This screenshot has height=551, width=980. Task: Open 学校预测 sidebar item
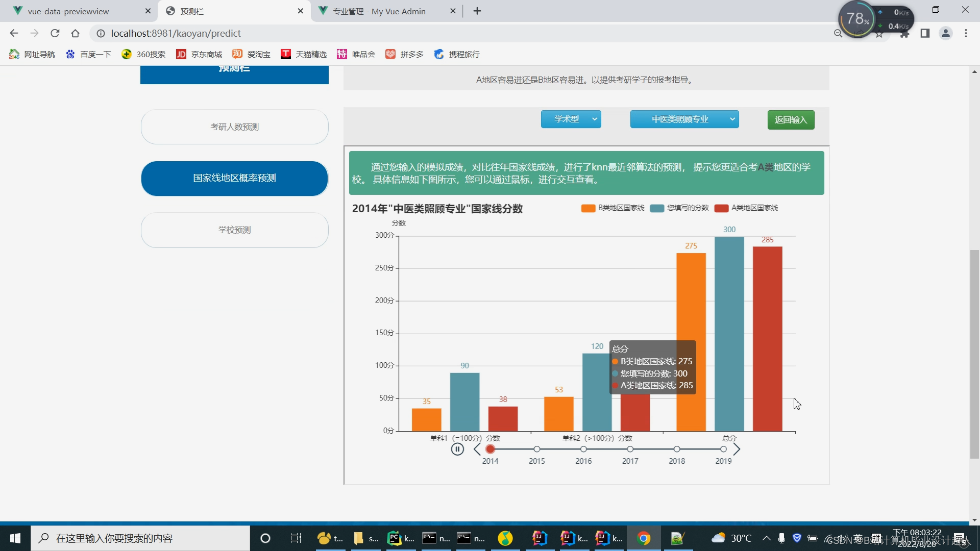coord(234,230)
